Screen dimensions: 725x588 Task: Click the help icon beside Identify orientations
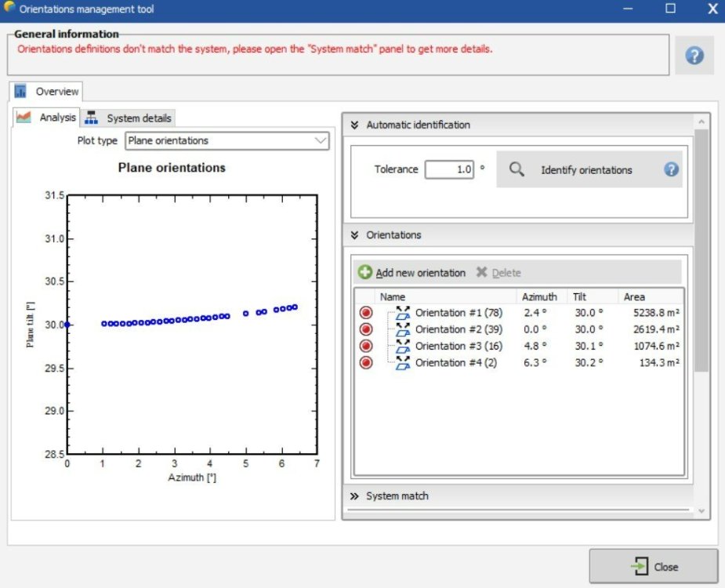click(671, 169)
